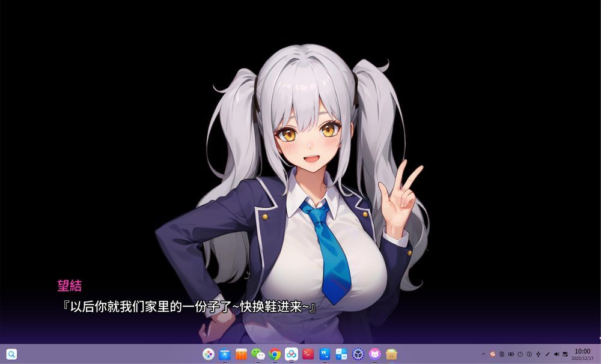Open WeChat from the dock

click(258, 354)
